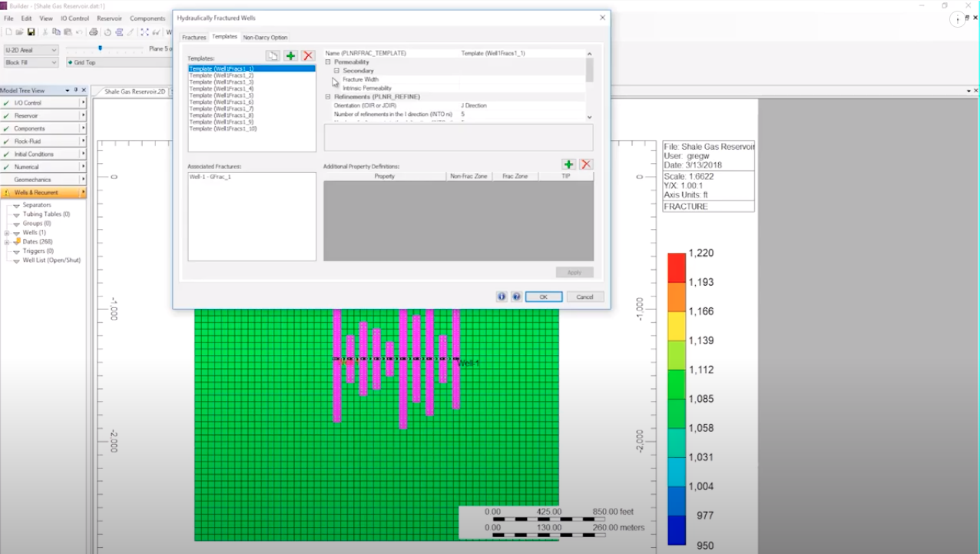
Task: Add an additional property definition with green plus
Action: pyautogui.click(x=568, y=164)
